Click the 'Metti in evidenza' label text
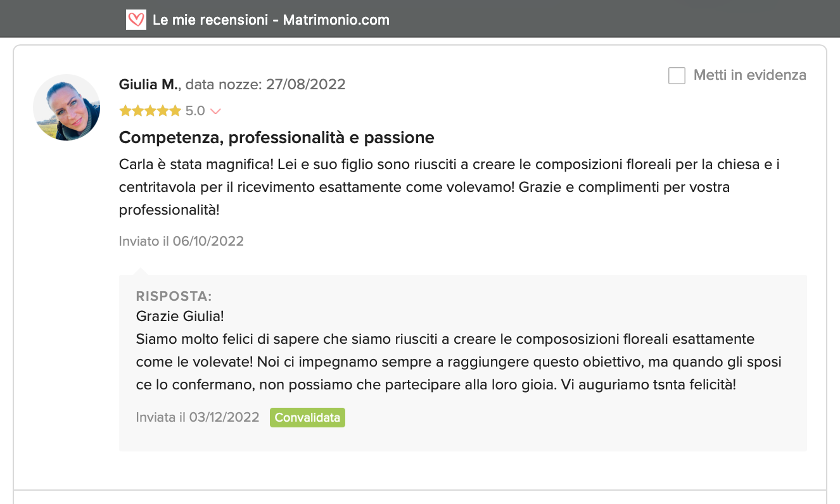 749,75
